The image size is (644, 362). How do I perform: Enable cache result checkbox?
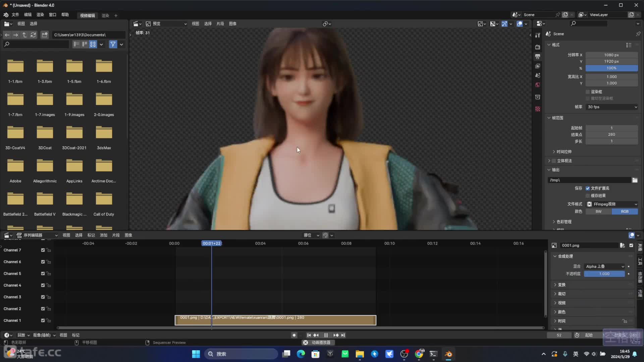click(588, 196)
